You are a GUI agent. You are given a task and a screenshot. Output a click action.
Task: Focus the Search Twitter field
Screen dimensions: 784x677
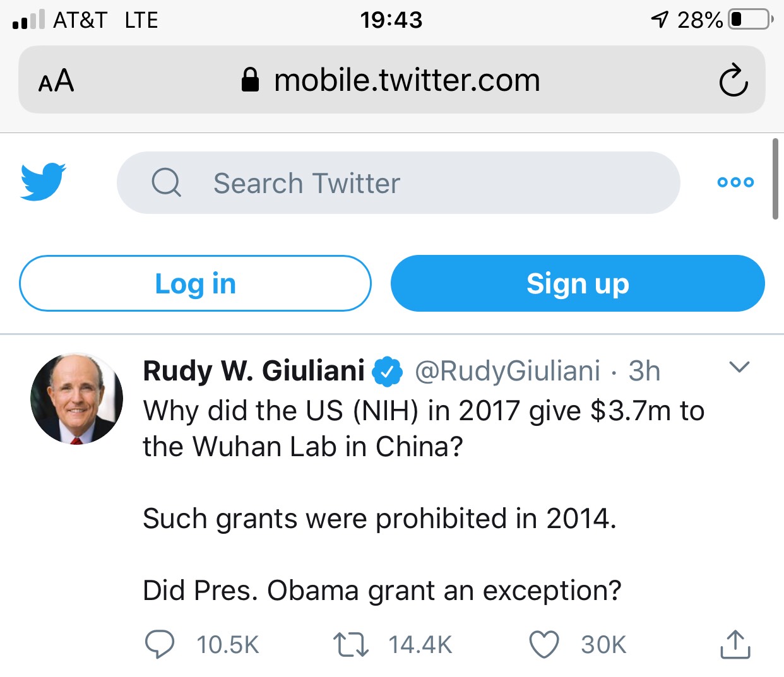click(398, 183)
